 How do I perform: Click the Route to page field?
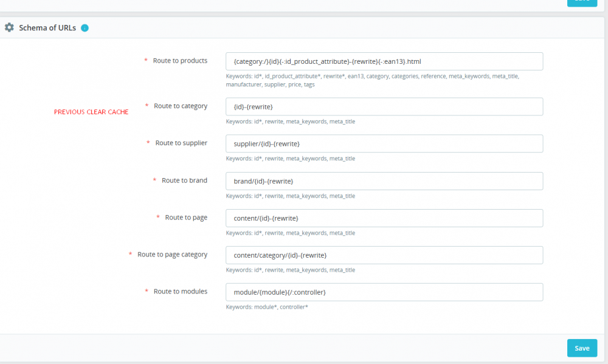tap(384, 218)
